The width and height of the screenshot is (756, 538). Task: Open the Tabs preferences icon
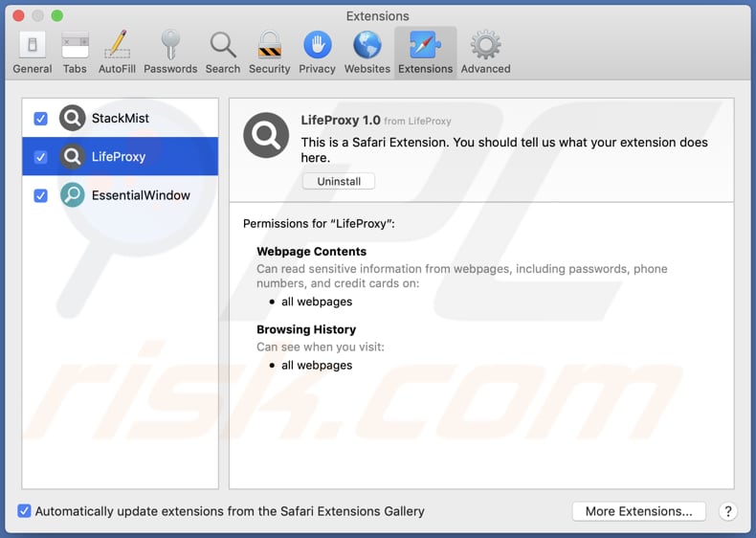75,45
